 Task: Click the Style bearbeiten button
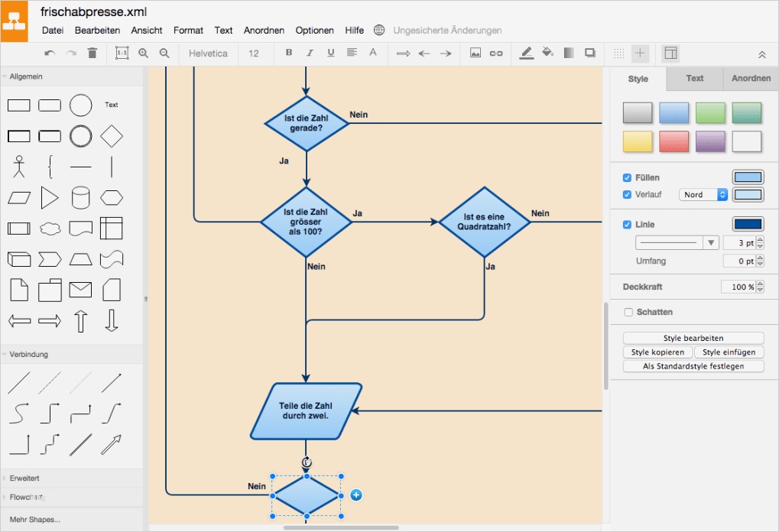pyautogui.click(x=693, y=338)
